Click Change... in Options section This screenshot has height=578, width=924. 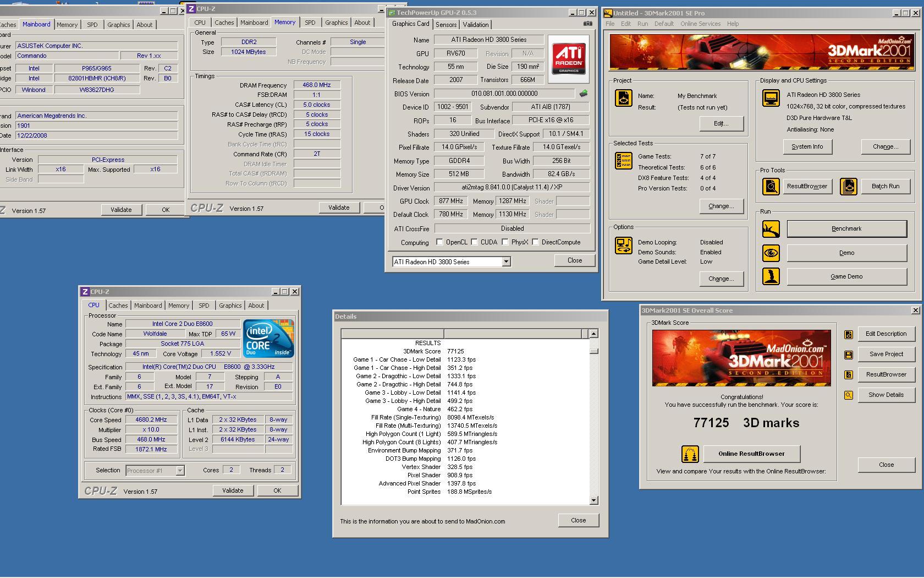pyautogui.click(x=721, y=279)
